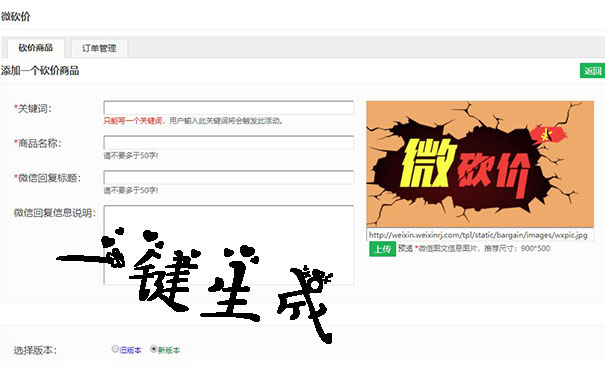Click the 微砍价 preview image

point(480,164)
